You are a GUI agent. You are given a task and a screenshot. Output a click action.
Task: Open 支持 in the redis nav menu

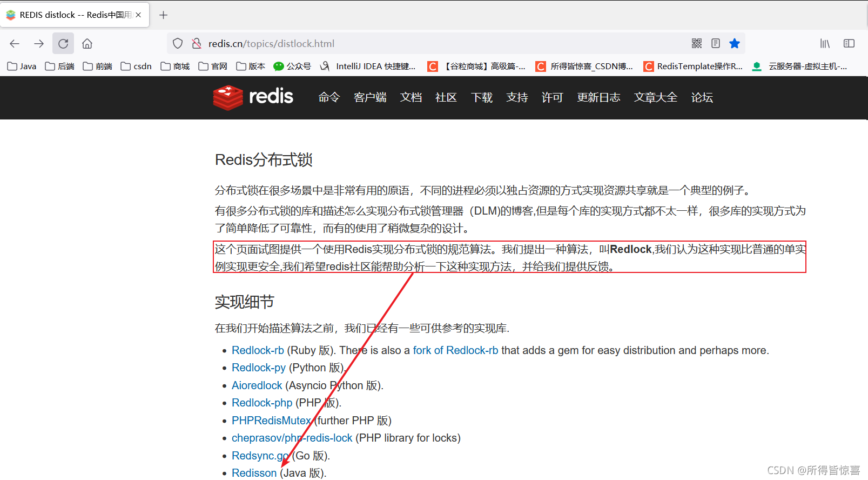pos(517,97)
